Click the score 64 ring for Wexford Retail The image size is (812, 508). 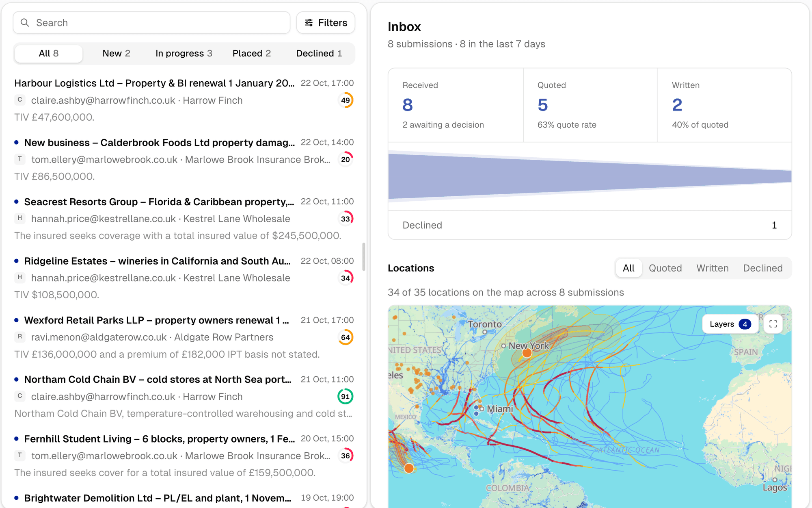pyautogui.click(x=346, y=337)
